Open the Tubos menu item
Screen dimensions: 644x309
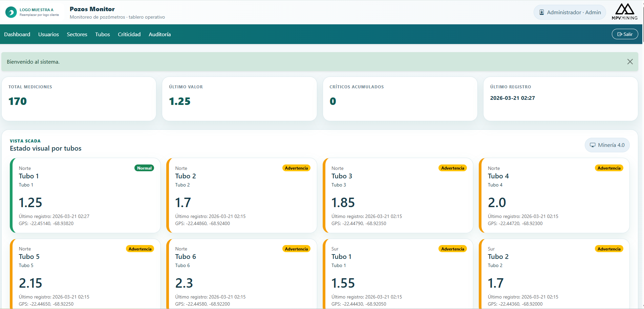(102, 34)
